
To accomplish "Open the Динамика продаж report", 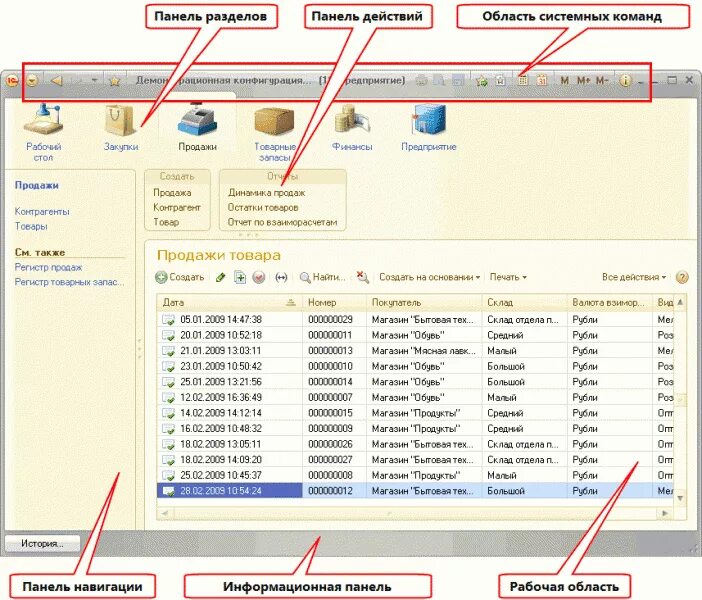I will click(266, 193).
